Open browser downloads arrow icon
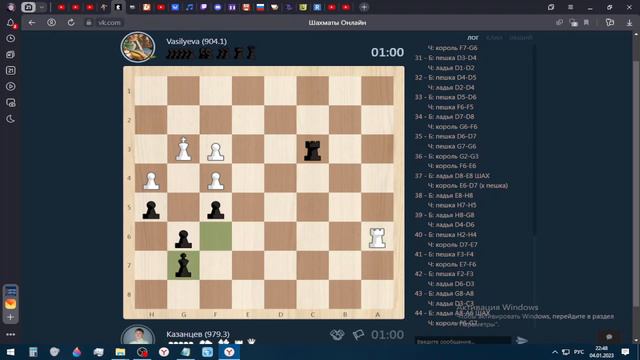This screenshot has height=360, width=640. [x=629, y=23]
